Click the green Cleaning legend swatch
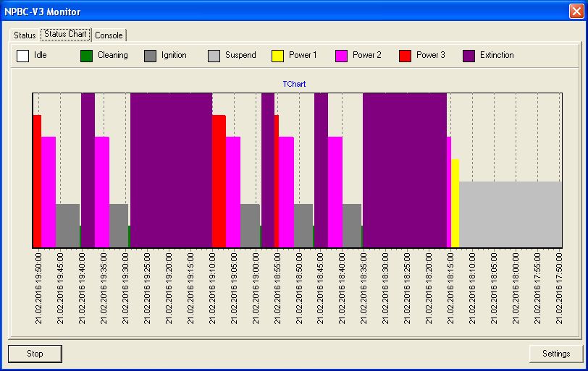This screenshot has height=371, width=588. tap(87, 56)
